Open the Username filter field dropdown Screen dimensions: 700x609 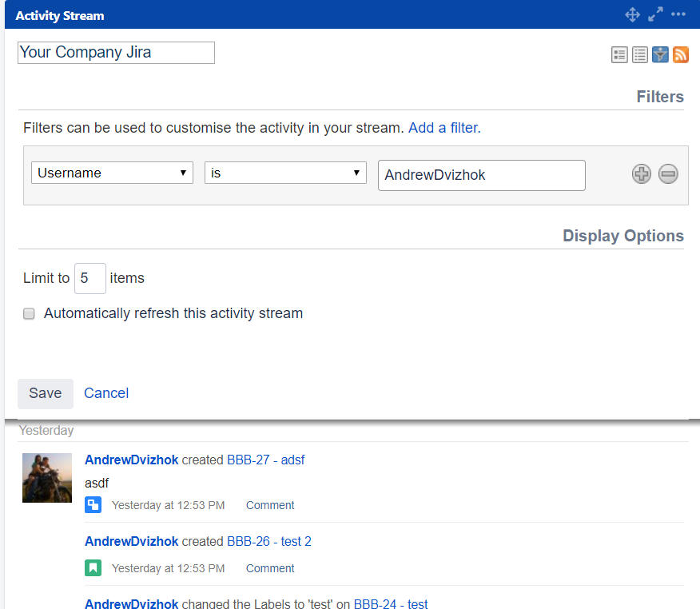click(112, 173)
